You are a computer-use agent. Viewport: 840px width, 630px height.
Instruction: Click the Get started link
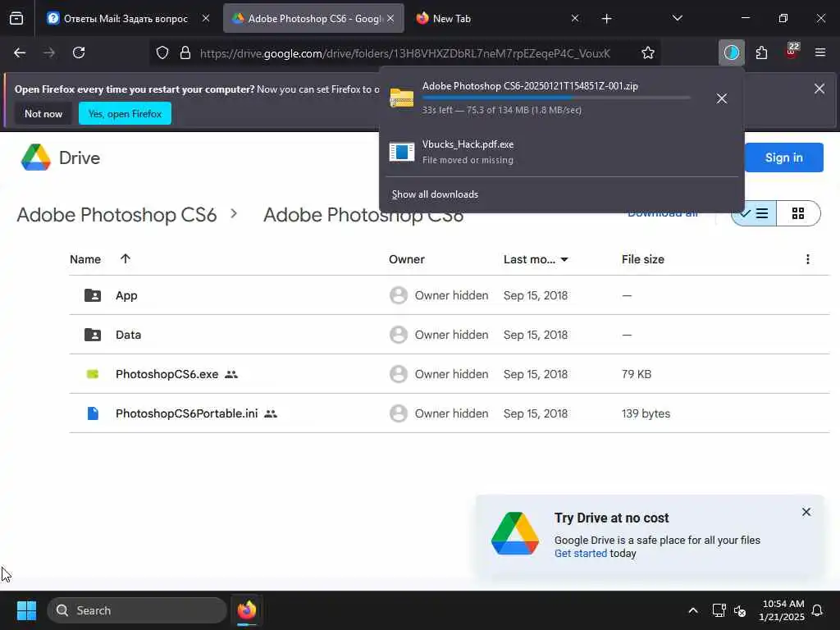click(581, 554)
